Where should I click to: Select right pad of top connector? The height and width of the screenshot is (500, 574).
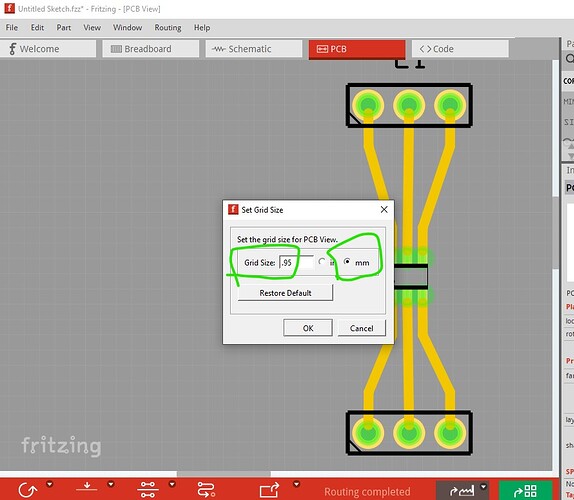tap(450, 105)
